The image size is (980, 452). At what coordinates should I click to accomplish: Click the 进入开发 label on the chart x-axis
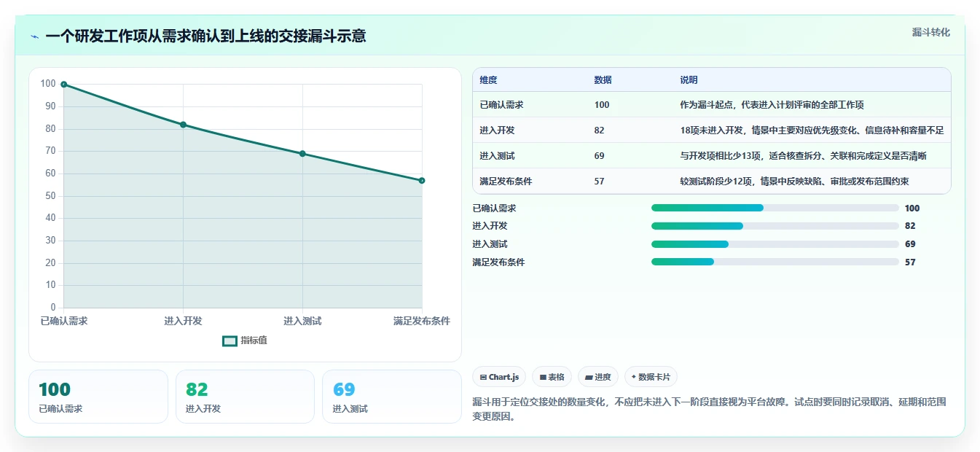pyautogui.click(x=183, y=321)
